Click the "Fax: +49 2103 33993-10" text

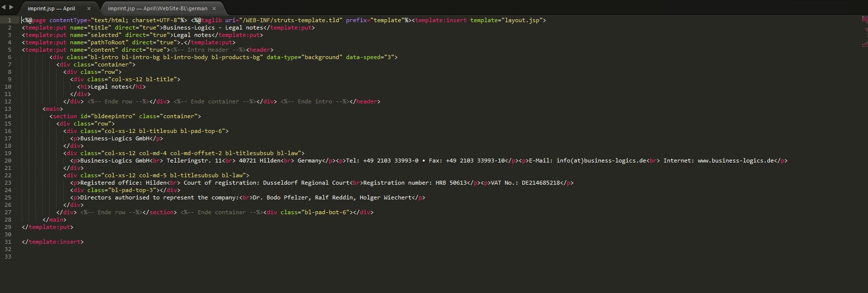point(467,161)
